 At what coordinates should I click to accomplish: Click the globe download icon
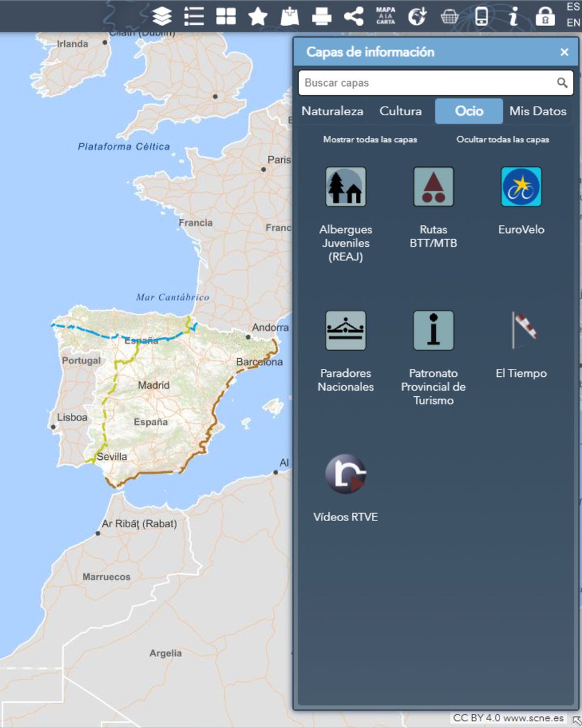[x=417, y=16]
